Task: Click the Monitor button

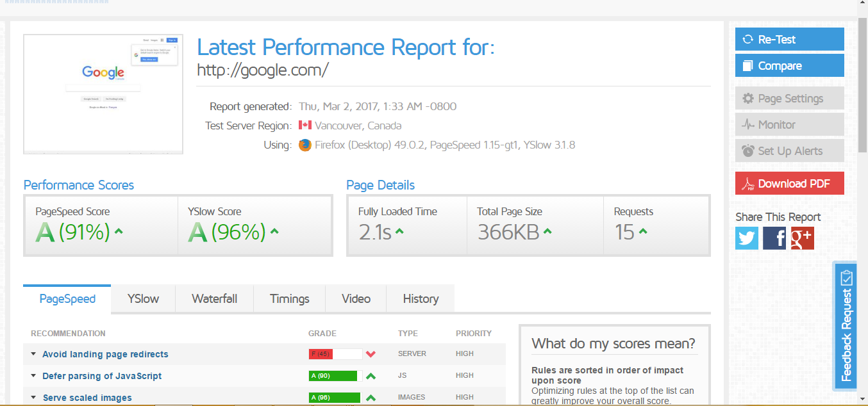Action: coord(790,124)
